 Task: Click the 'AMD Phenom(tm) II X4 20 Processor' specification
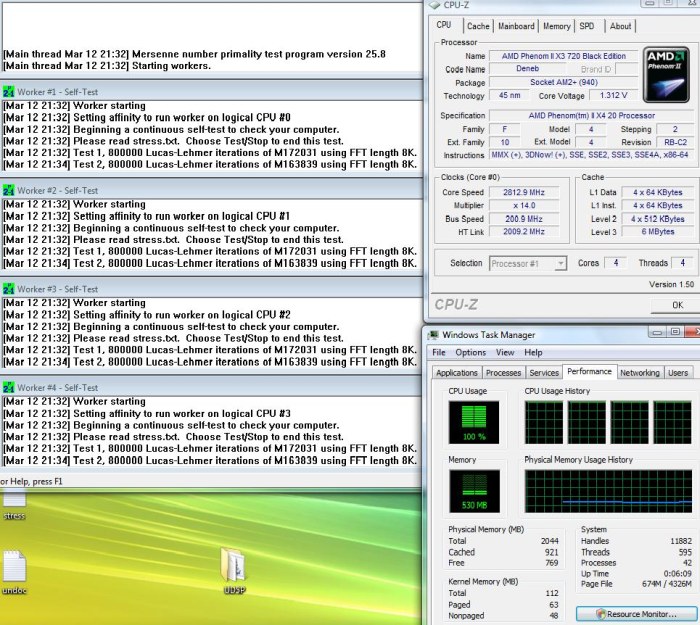591,116
